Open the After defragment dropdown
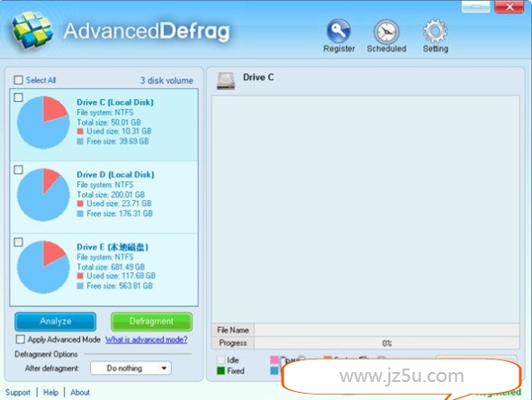The height and width of the screenshot is (400, 532). click(131, 368)
